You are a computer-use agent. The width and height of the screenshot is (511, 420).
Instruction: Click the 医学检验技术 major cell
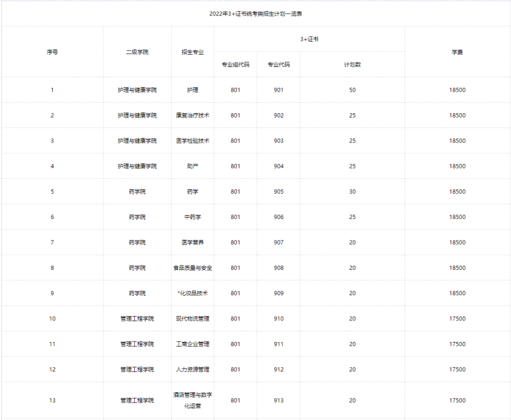tap(193, 141)
